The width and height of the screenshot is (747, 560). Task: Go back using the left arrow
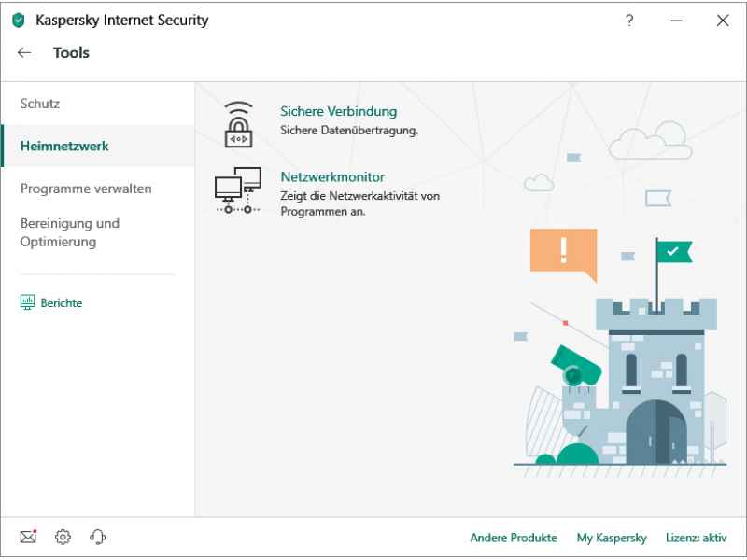pos(24,53)
